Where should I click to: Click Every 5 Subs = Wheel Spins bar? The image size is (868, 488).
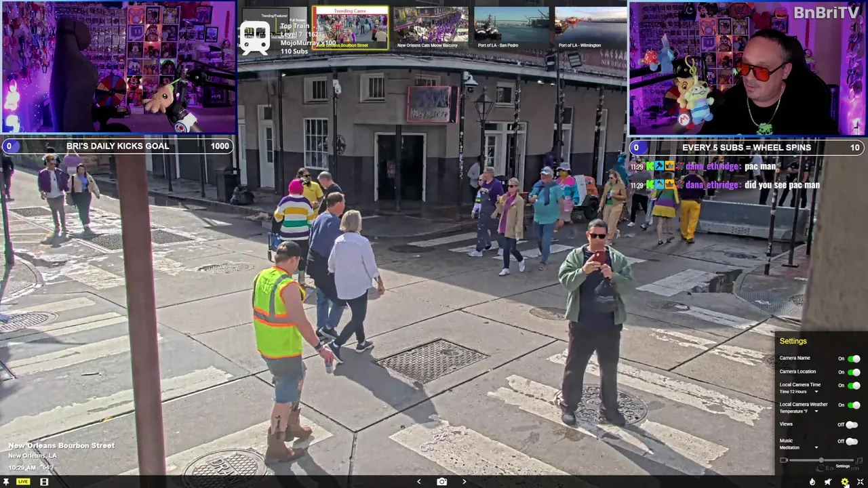(747, 148)
